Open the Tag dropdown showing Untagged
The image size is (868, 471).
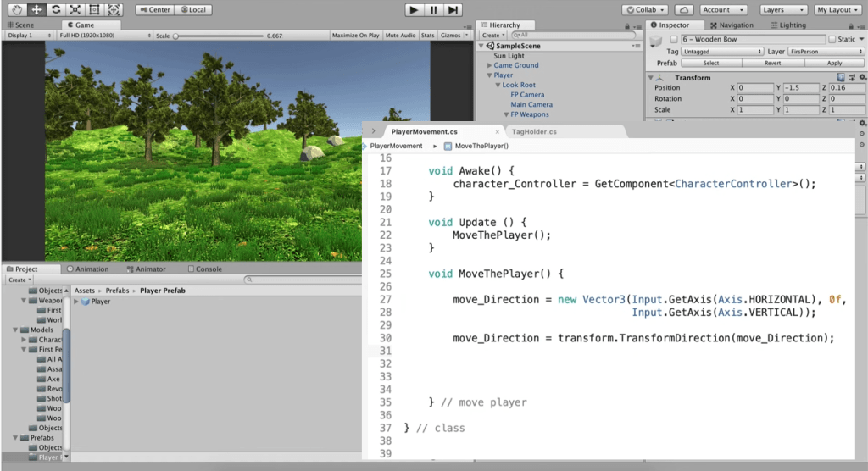tap(722, 52)
